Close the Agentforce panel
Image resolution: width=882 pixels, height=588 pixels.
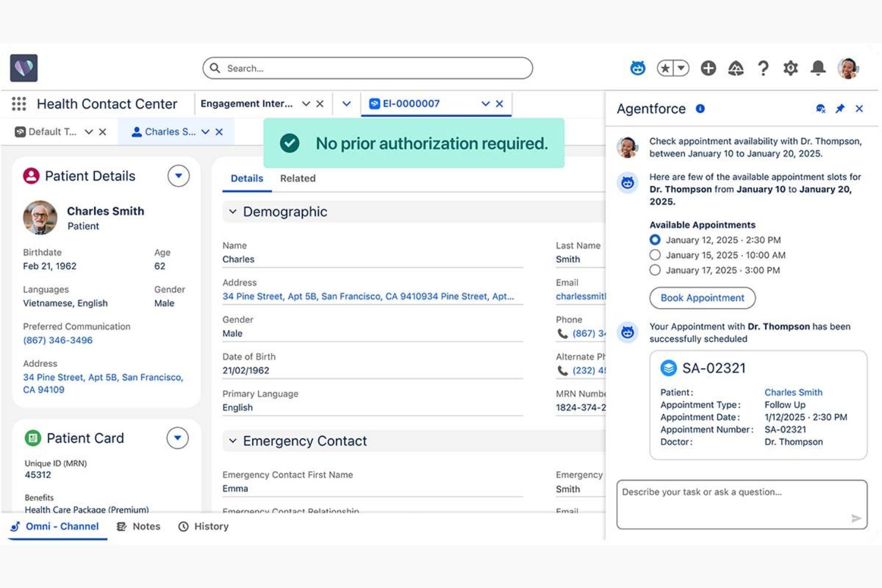coord(859,108)
